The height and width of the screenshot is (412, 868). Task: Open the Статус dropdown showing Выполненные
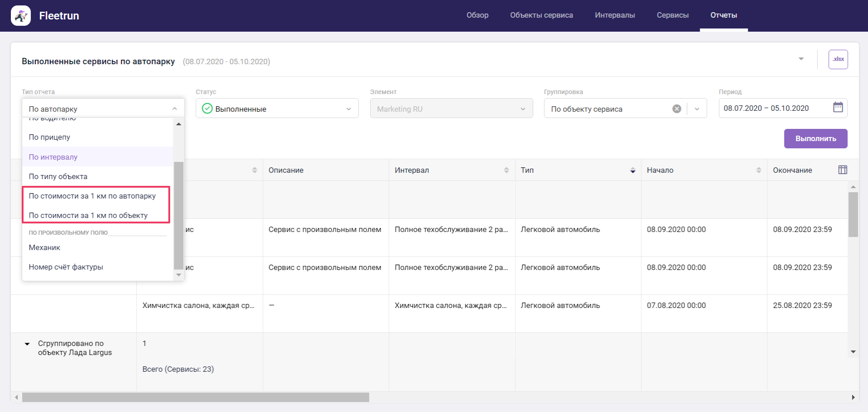pyautogui.click(x=277, y=109)
